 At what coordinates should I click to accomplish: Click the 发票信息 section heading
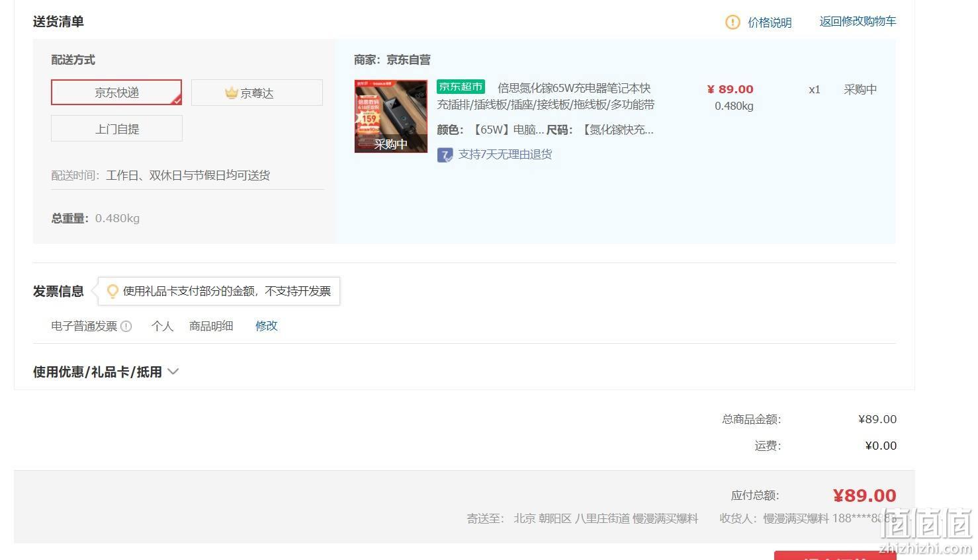[x=58, y=291]
